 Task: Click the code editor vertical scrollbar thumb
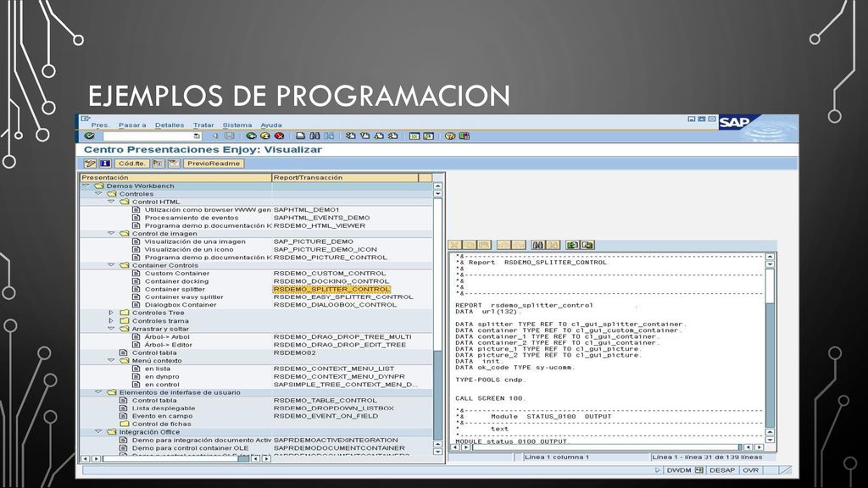[770, 285]
